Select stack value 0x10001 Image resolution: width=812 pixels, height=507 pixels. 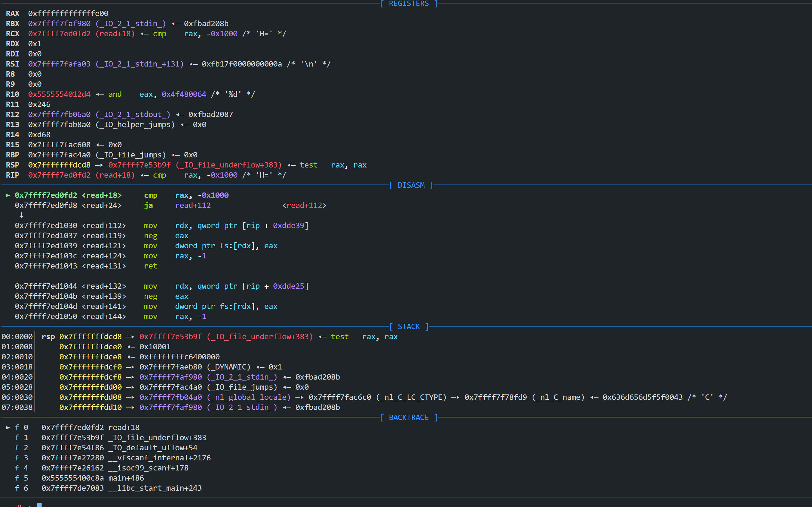click(155, 347)
